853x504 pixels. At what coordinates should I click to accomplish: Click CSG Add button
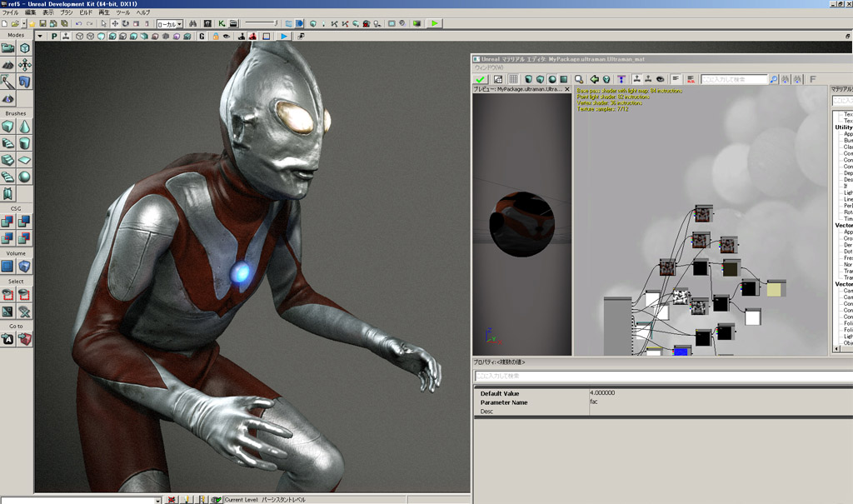[7, 222]
